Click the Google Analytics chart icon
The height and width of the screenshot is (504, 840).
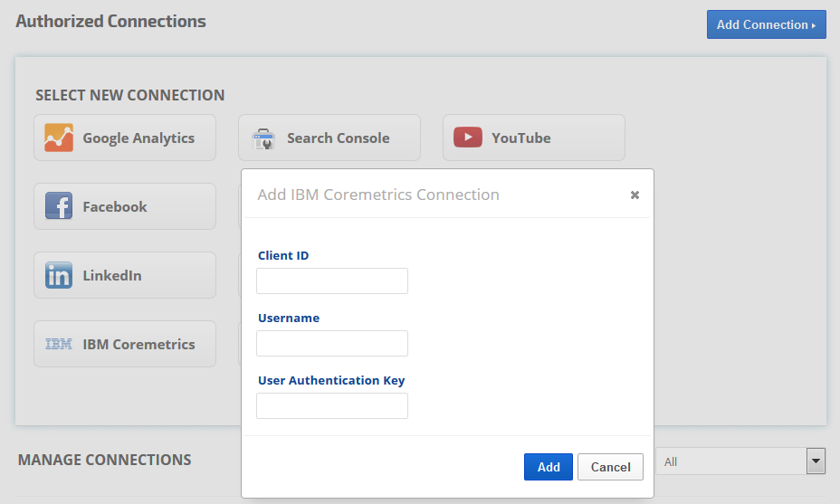click(59, 138)
